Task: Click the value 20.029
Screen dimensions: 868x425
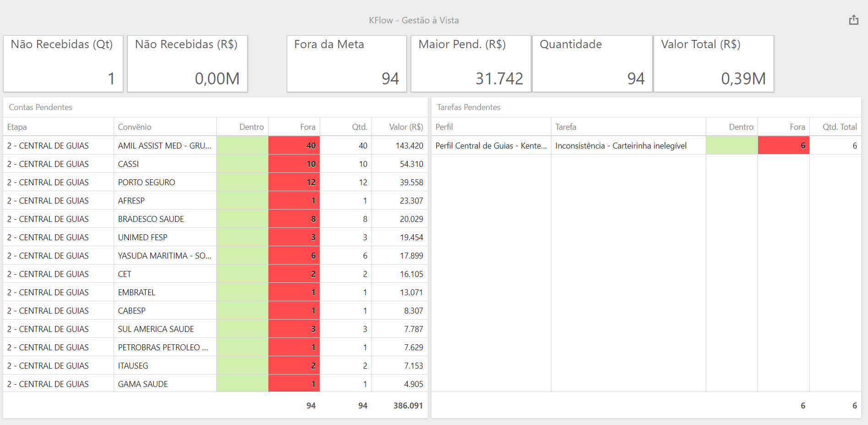Action: 411,219
